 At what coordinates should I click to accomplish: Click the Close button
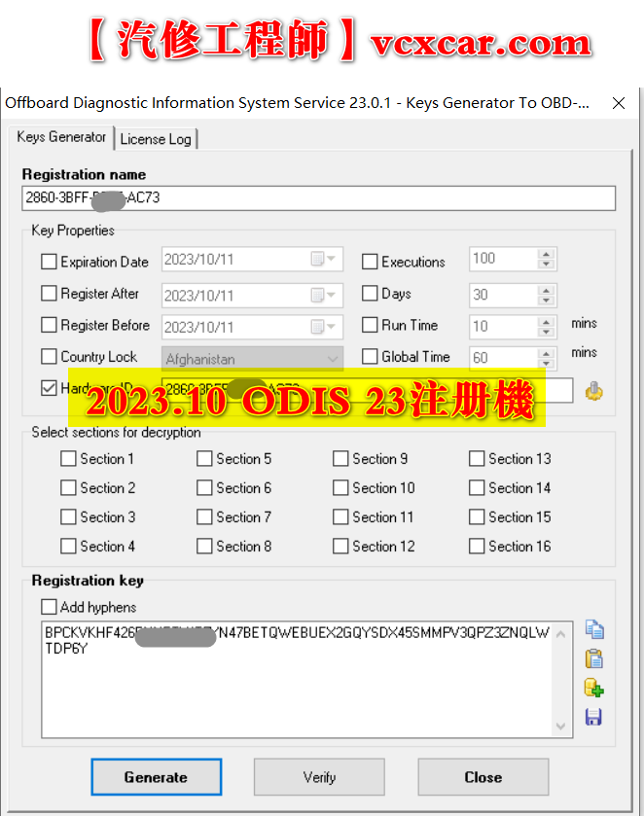pyautogui.click(x=483, y=776)
